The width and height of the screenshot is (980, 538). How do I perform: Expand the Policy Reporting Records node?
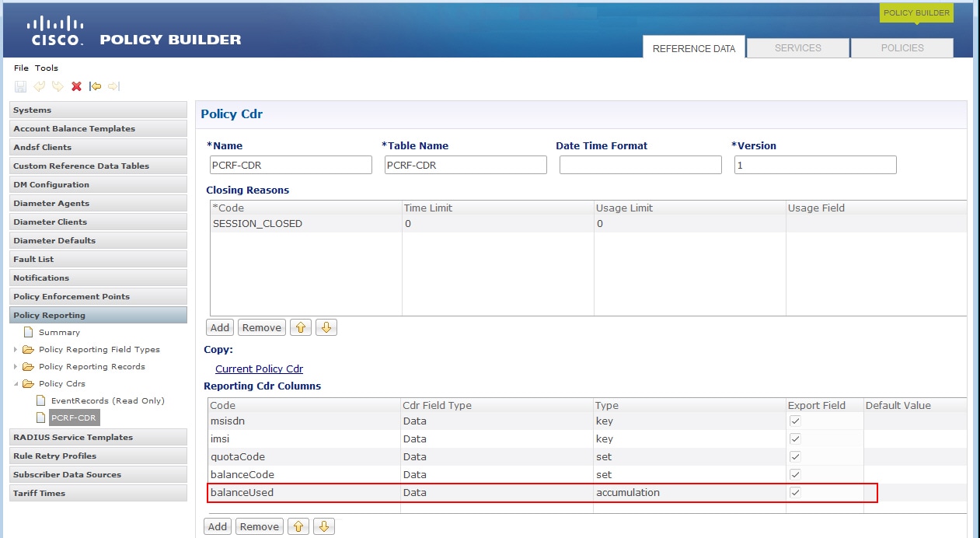[16, 367]
